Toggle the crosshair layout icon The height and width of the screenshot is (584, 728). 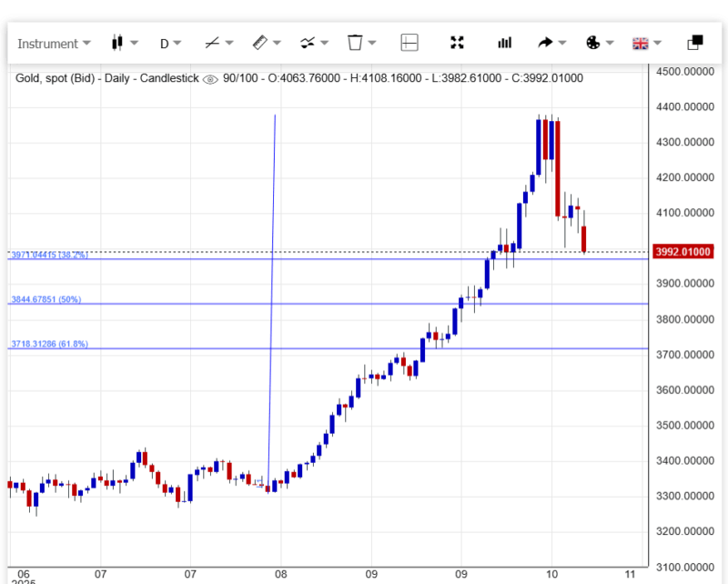pyautogui.click(x=409, y=43)
